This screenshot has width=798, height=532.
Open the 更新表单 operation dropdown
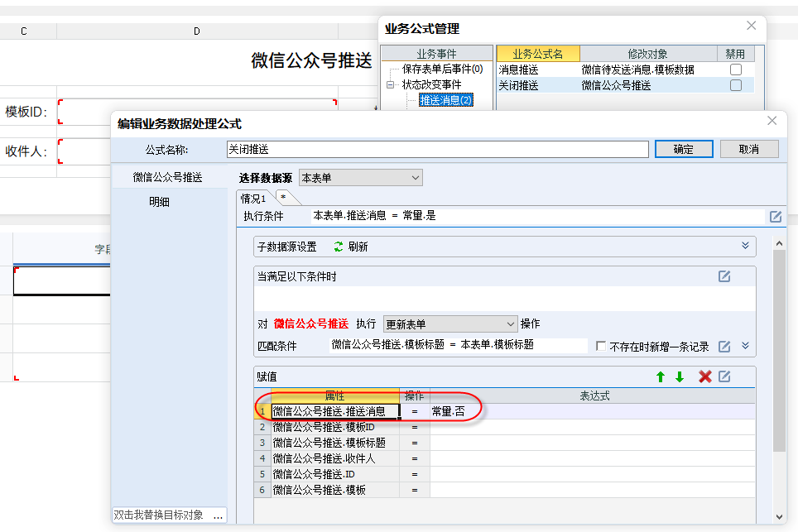pos(449,324)
